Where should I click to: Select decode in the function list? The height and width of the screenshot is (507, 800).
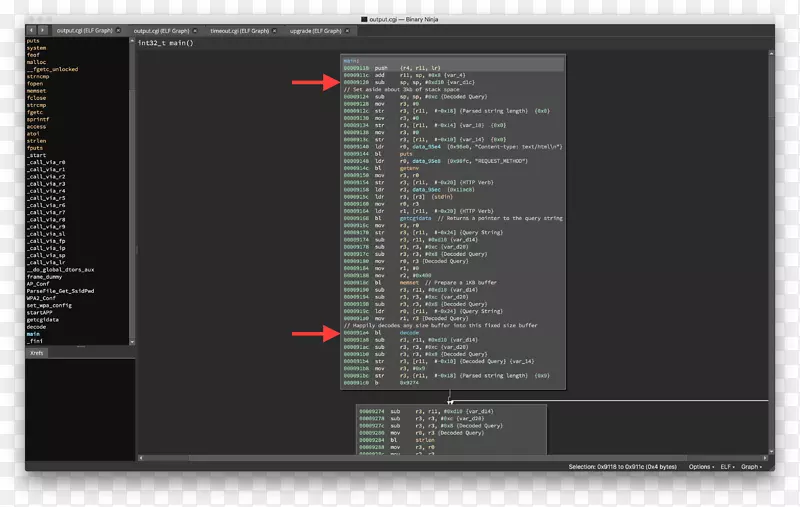click(36, 326)
